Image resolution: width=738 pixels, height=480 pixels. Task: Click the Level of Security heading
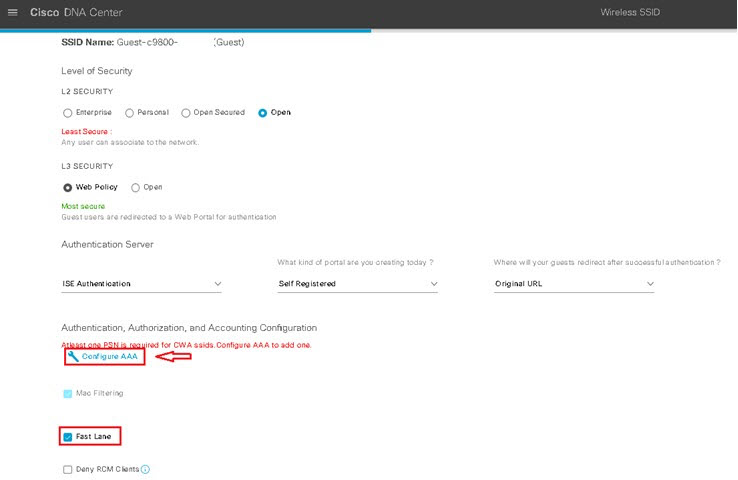pyautogui.click(x=96, y=71)
